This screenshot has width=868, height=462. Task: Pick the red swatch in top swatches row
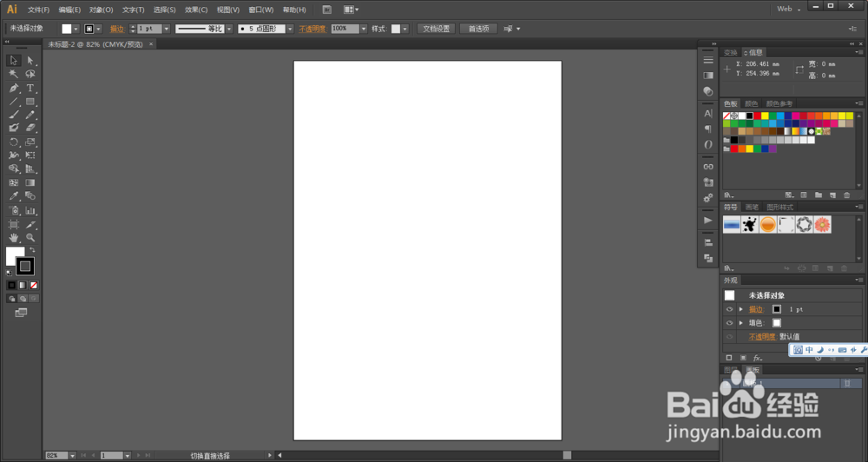coord(757,115)
